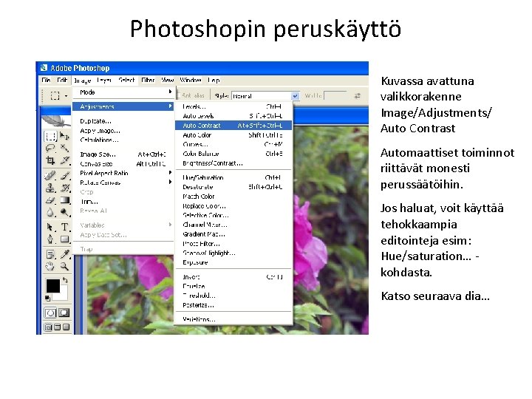Click the feather icon atop the toolbox
The width and height of the screenshot is (532, 399).
(x=56, y=121)
